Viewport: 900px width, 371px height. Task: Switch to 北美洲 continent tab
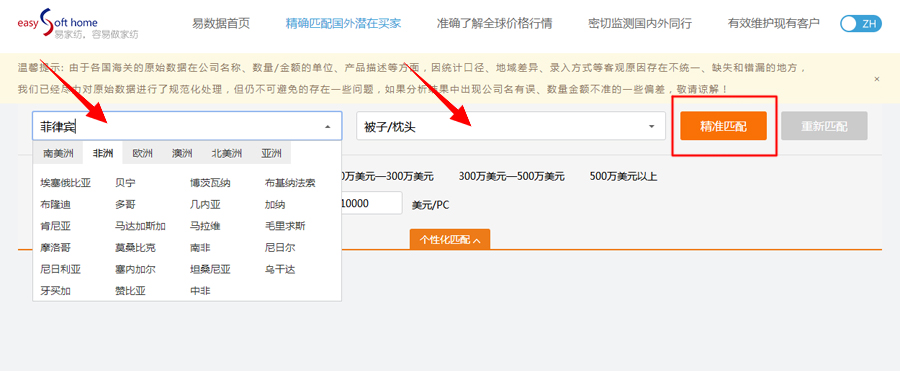tap(227, 153)
